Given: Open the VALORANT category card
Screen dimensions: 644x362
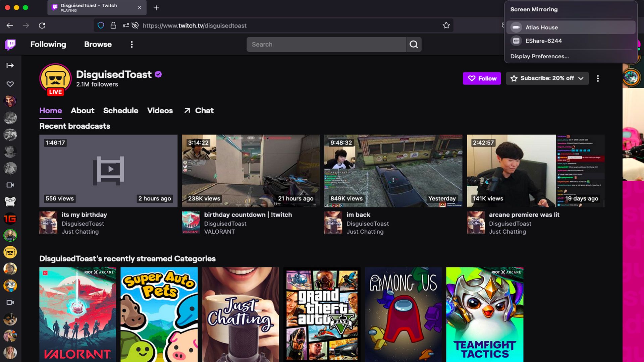Looking at the screenshot, I should pos(78,314).
